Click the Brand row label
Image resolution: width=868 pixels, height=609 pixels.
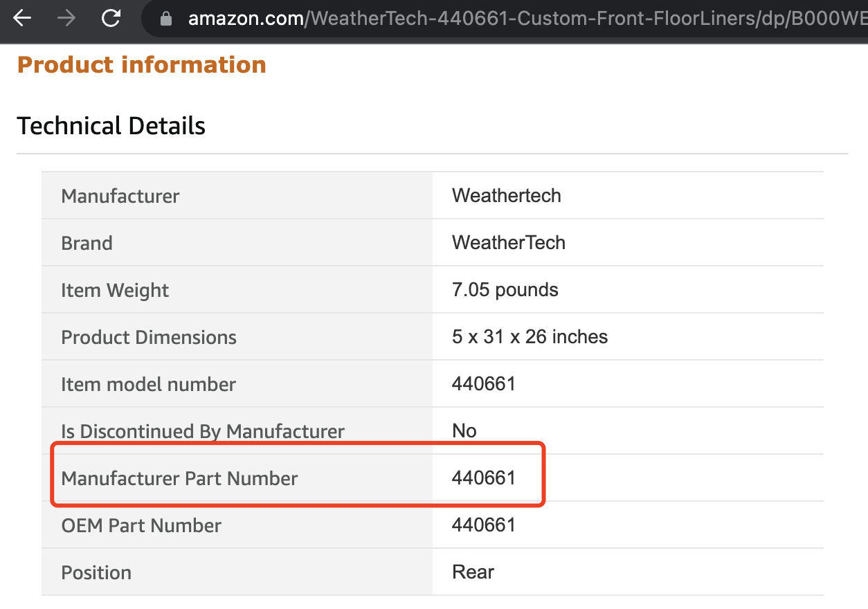[87, 243]
